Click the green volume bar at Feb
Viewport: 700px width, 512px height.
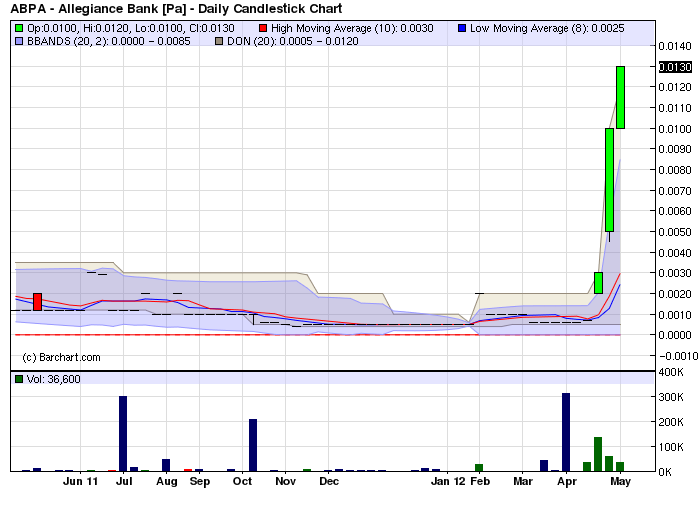point(479,468)
